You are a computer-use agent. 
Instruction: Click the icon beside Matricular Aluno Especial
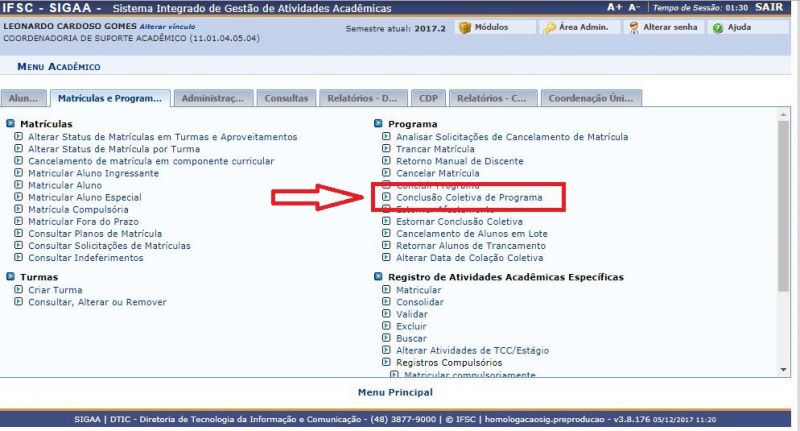[19, 198]
